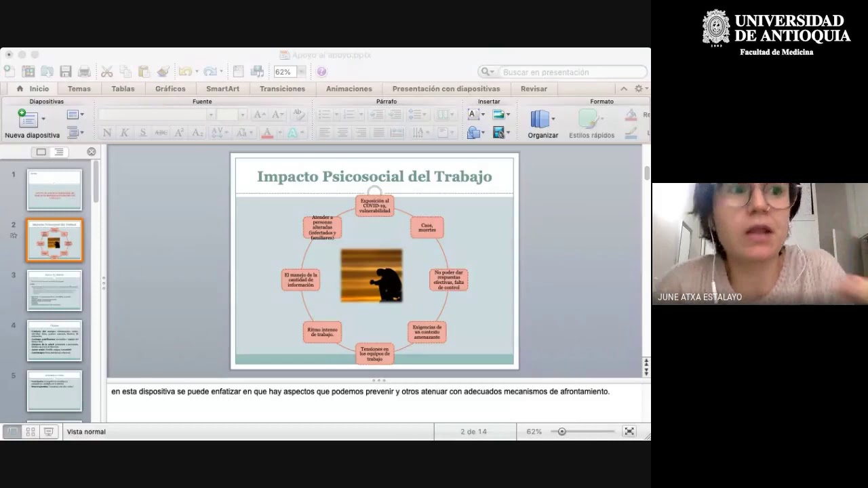868x488 pixels.
Task: Switch to the Temas tab
Action: (79, 89)
